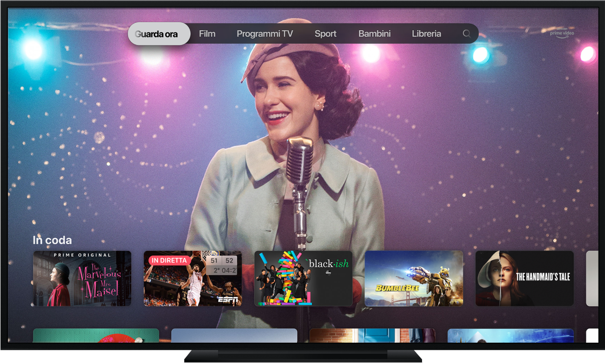Click the In coda section heading
The height and width of the screenshot is (364, 605).
52,240
